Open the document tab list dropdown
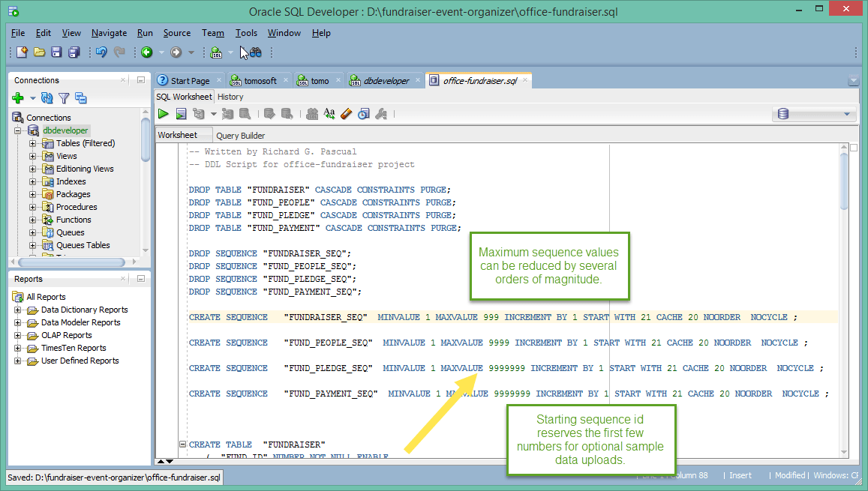This screenshot has width=868, height=491. click(853, 81)
